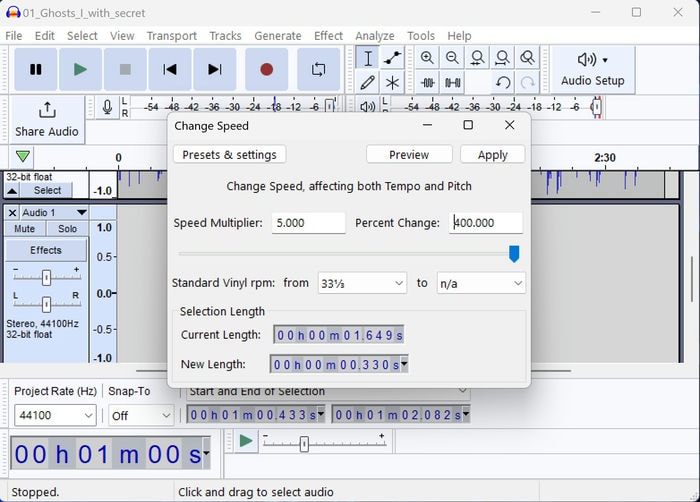Click the Pause transport button

coord(36,69)
